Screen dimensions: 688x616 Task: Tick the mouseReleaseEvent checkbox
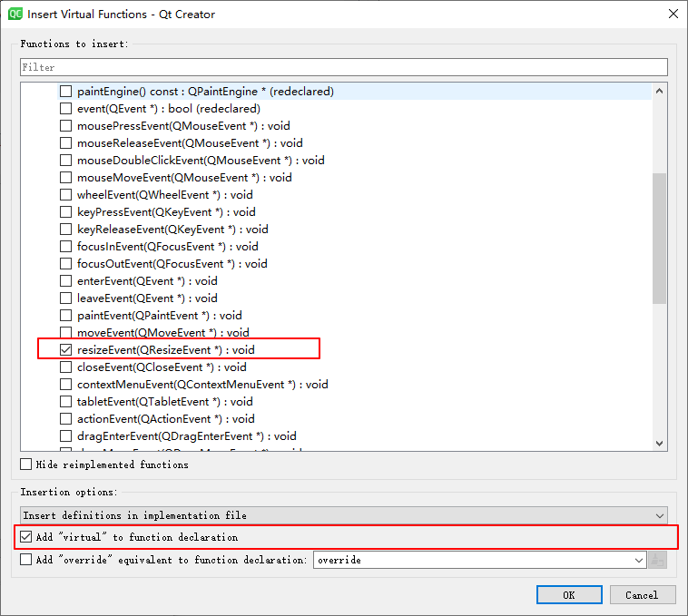[66, 143]
